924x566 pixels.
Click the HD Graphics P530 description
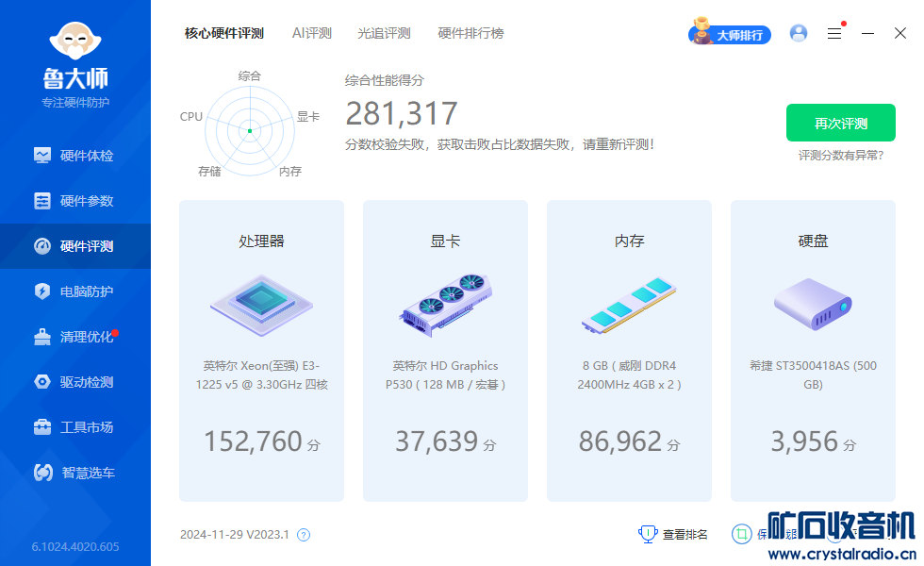(445, 375)
